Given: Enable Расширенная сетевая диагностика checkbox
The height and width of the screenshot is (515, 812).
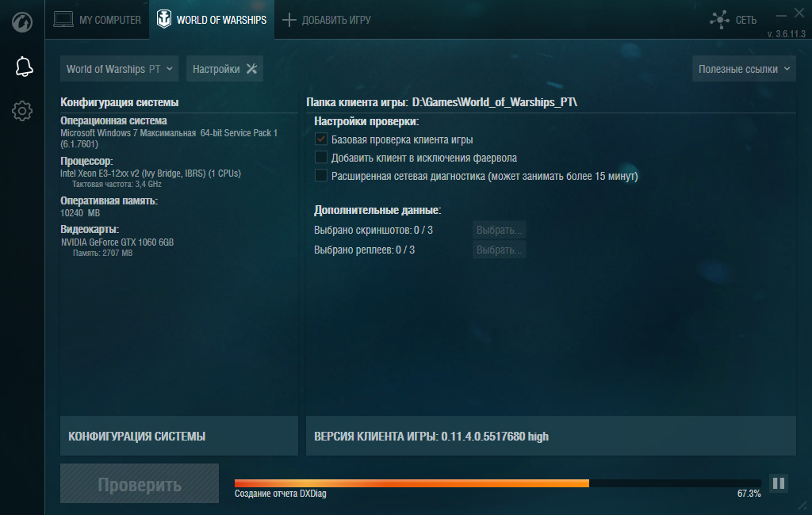Looking at the screenshot, I should click(x=321, y=175).
